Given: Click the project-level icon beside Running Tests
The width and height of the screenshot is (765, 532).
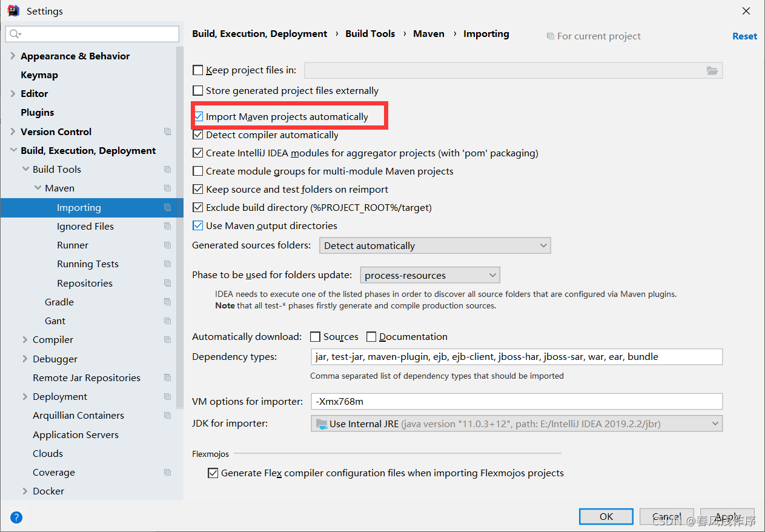Looking at the screenshot, I should click(x=168, y=264).
